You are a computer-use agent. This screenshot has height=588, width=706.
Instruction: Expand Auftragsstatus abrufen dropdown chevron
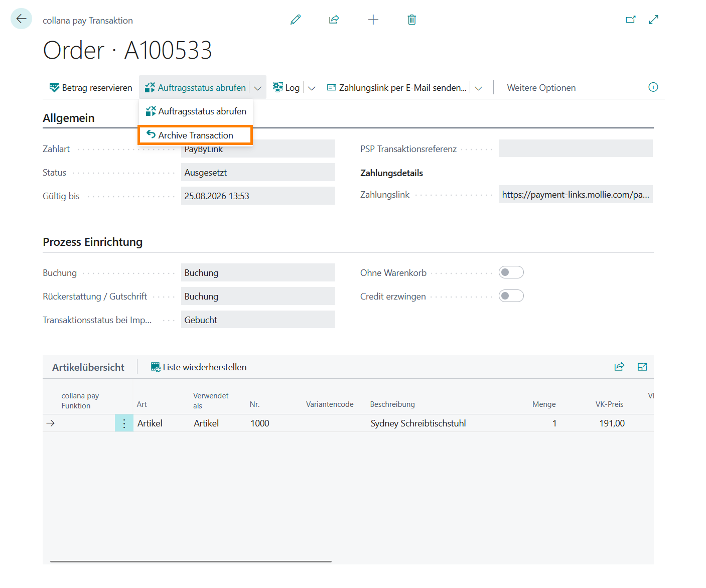click(x=258, y=88)
